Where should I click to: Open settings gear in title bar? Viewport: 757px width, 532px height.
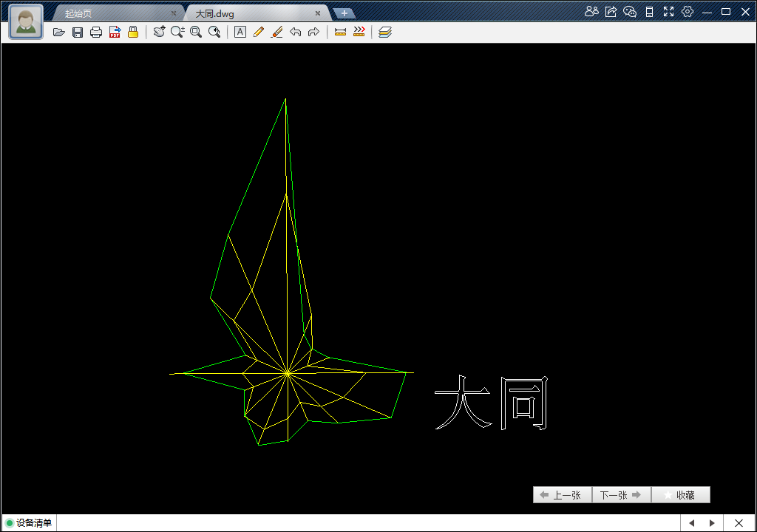tap(688, 12)
